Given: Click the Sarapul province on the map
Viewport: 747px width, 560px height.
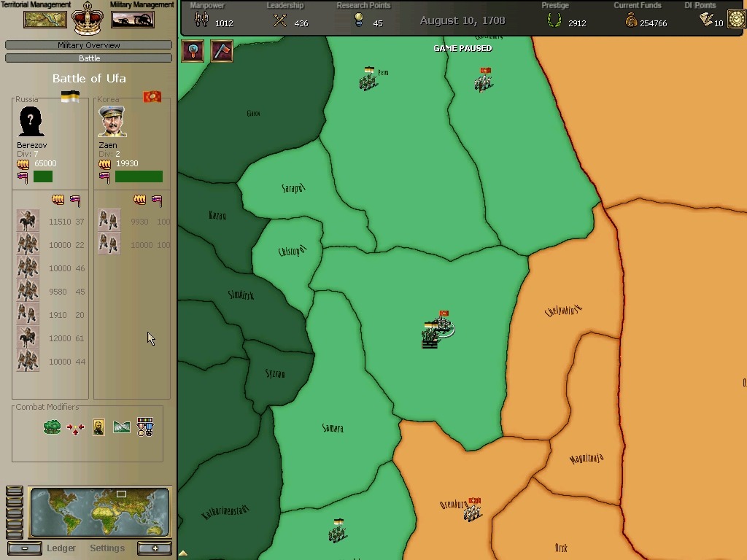Looking at the screenshot, I should (293, 188).
